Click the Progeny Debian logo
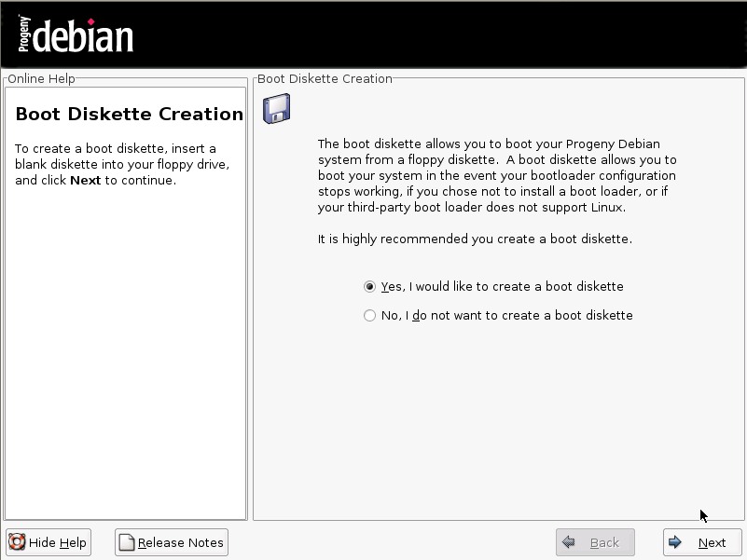Image resolution: width=747 pixels, height=560 pixels. 76,34
